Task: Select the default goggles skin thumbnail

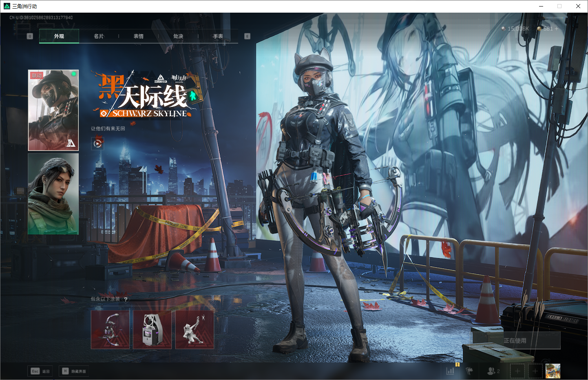Action: [x=53, y=194]
